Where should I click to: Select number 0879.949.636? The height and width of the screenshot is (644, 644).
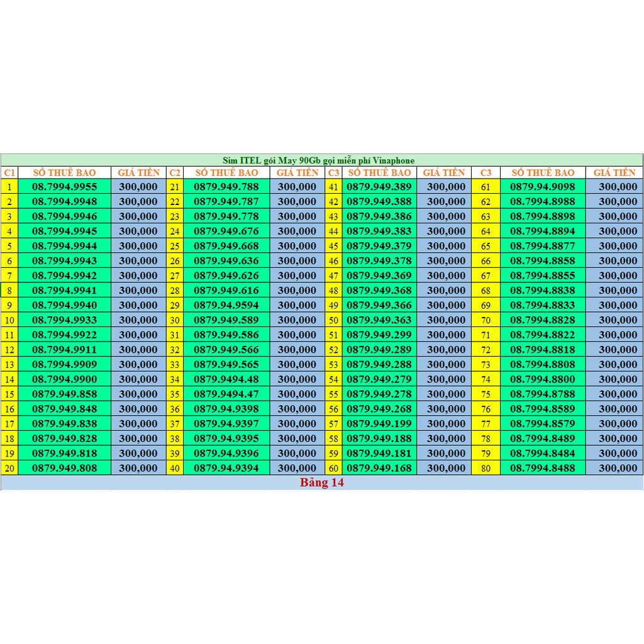226,260
